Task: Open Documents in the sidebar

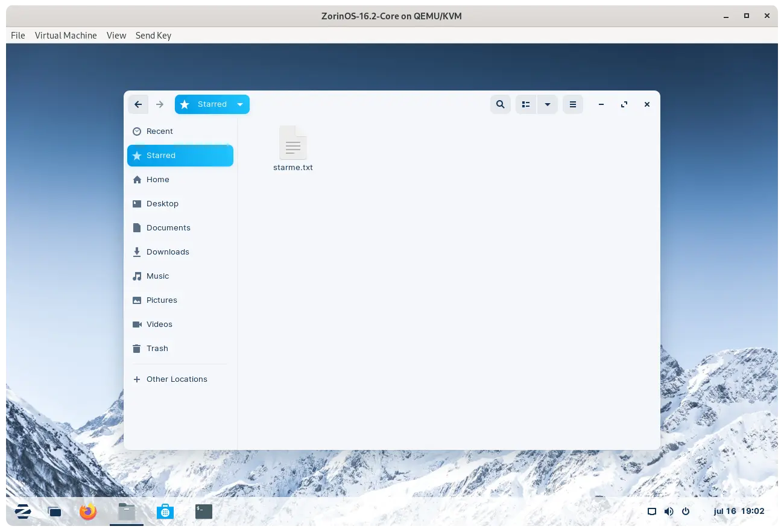Action: pyautogui.click(x=180, y=227)
